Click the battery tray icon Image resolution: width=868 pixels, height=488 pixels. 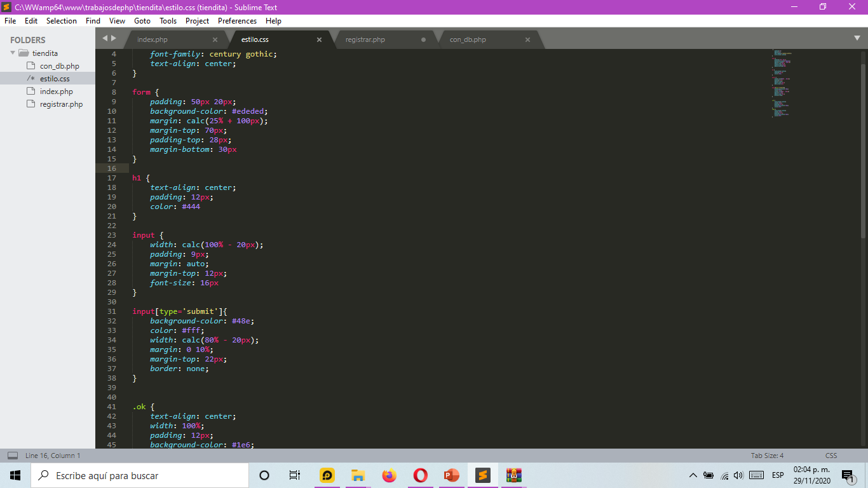click(x=709, y=475)
